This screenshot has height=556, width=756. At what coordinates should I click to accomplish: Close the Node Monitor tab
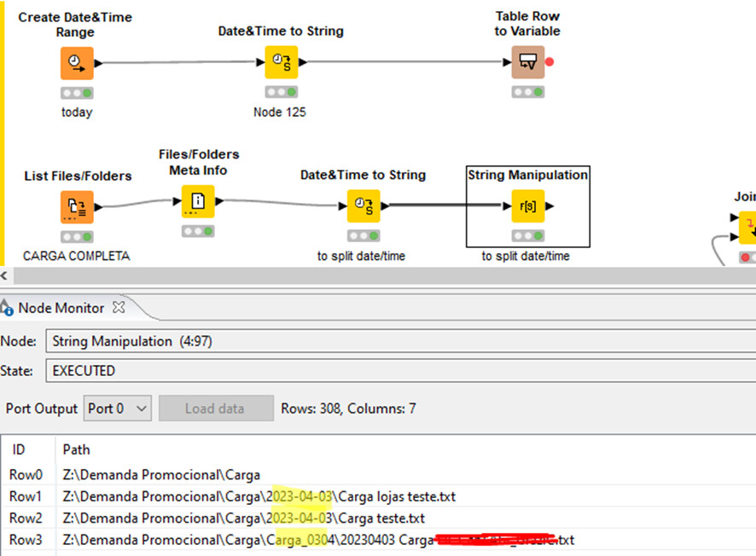(x=119, y=307)
